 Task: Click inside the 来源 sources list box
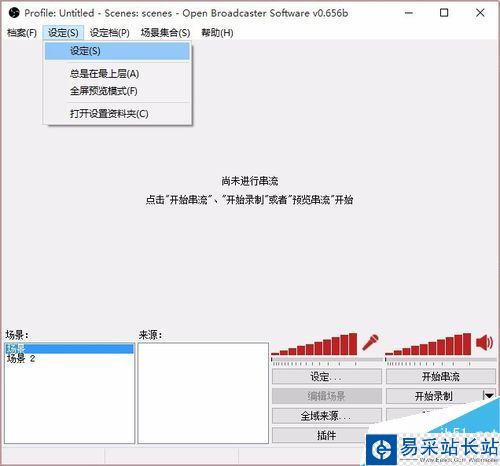pos(203,393)
